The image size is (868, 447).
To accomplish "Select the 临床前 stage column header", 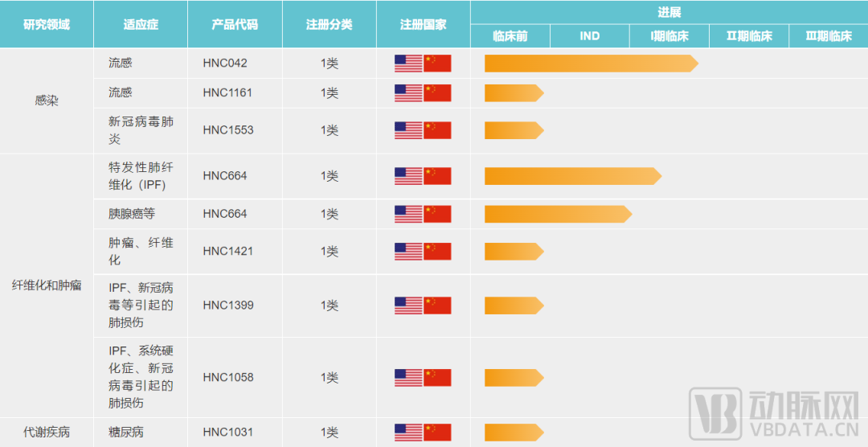I will pyautogui.click(x=510, y=36).
